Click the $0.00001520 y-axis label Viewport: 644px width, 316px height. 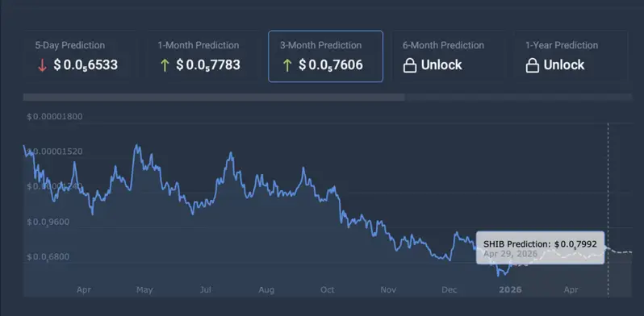pyautogui.click(x=55, y=152)
